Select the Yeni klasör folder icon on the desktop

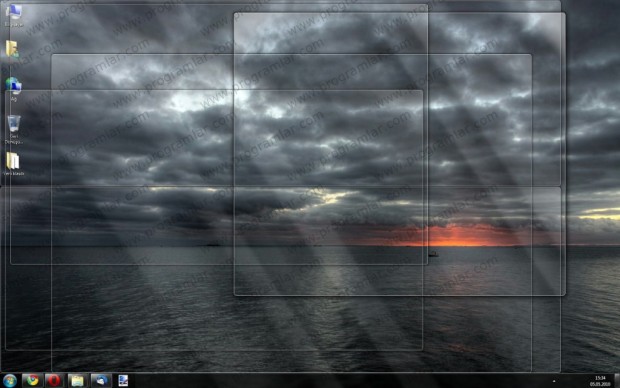click(14, 163)
